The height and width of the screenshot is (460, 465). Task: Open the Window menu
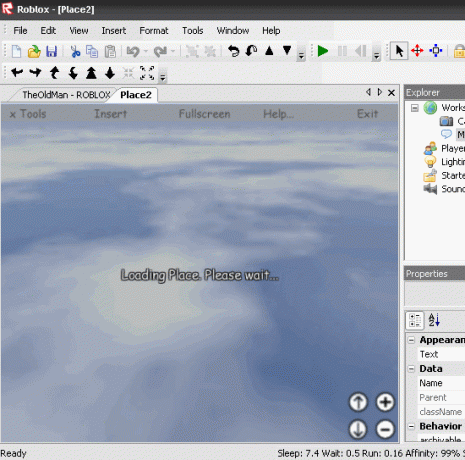(233, 31)
